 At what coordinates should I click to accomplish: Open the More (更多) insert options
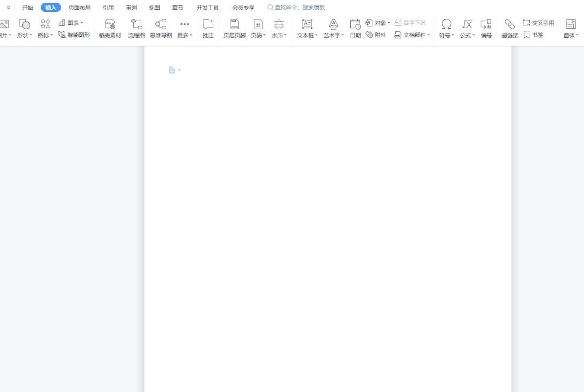185,29
